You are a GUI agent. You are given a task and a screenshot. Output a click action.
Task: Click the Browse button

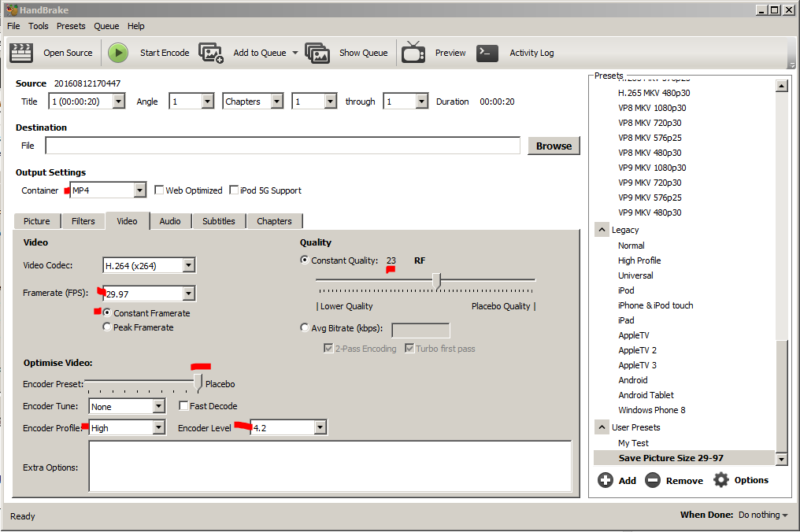554,146
